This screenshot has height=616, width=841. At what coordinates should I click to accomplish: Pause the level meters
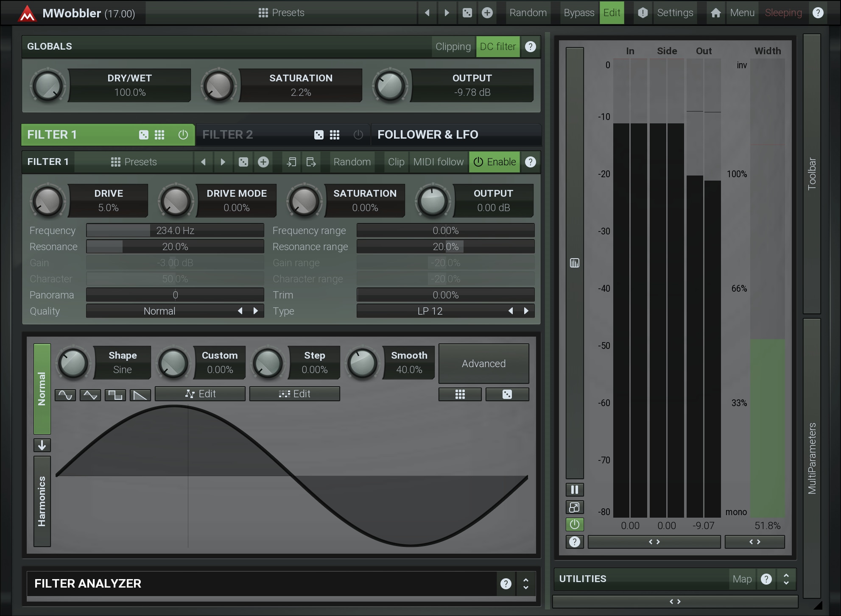pos(574,490)
